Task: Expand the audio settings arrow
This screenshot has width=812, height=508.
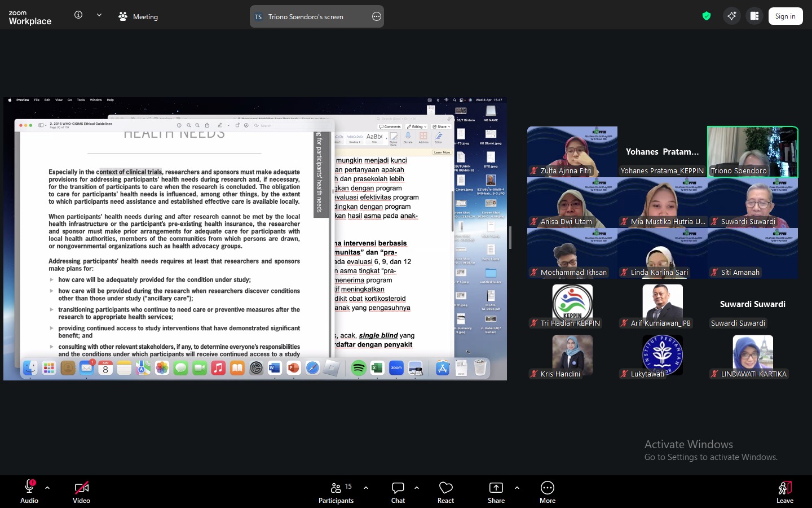Action: point(47,488)
